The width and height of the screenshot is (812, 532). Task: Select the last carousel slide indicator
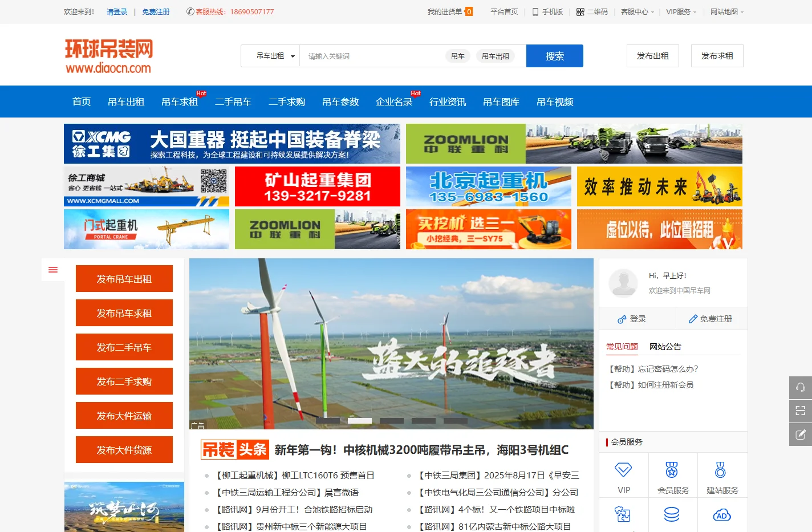pyautogui.click(x=456, y=421)
